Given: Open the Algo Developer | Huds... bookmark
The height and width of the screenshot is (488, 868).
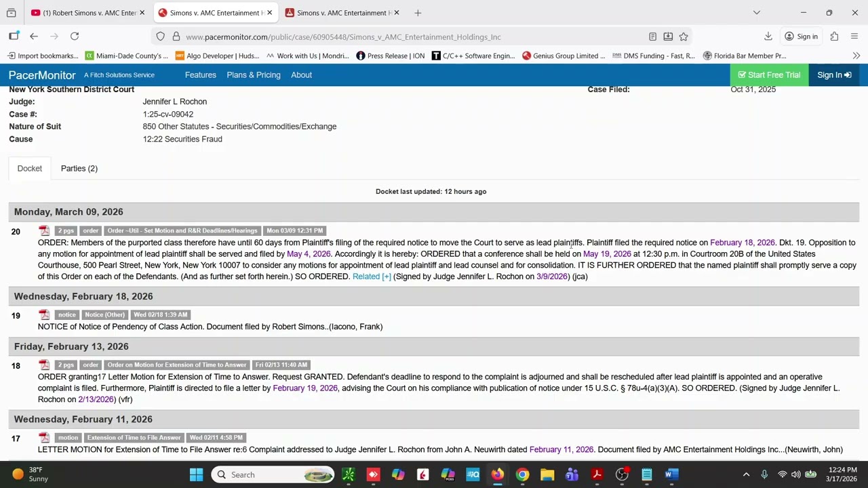Looking at the screenshot, I should click(x=218, y=56).
